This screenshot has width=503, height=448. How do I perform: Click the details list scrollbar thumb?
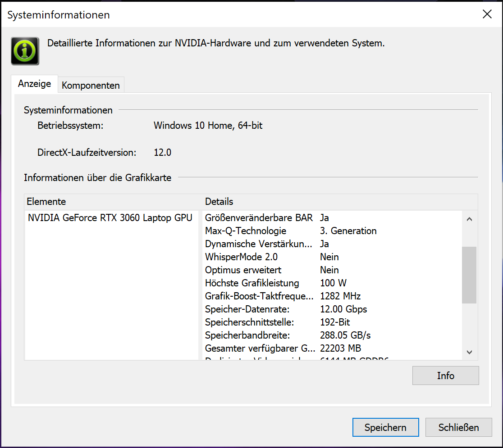pos(469,275)
